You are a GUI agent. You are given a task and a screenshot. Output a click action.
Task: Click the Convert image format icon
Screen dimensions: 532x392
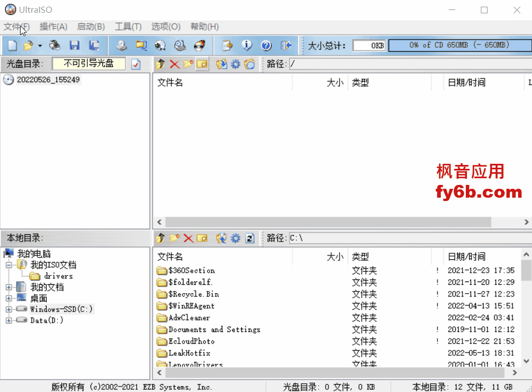pos(141,46)
